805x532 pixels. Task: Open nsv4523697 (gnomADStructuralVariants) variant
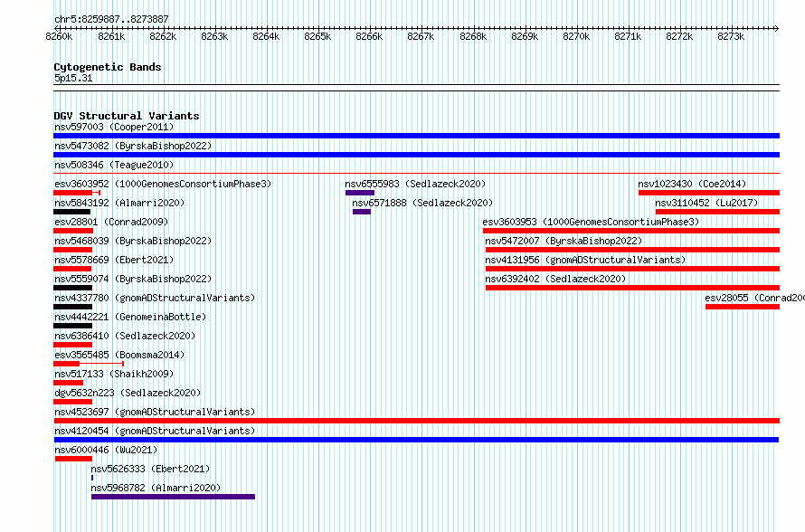[155, 412]
